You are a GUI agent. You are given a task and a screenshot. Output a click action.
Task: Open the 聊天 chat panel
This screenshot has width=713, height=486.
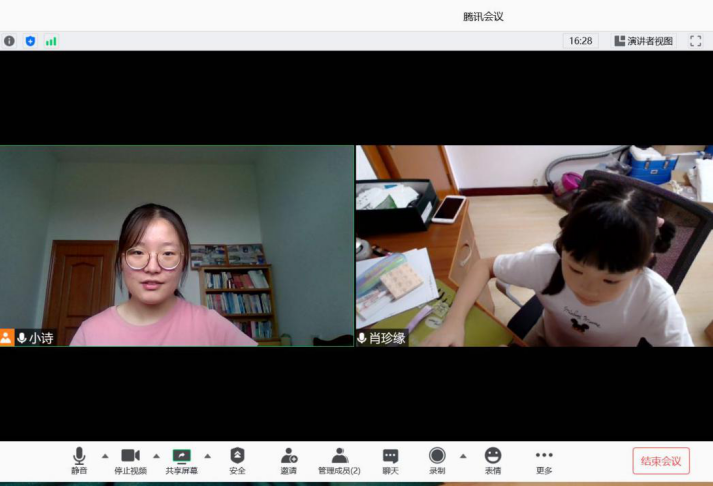click(x=390, y=460)
